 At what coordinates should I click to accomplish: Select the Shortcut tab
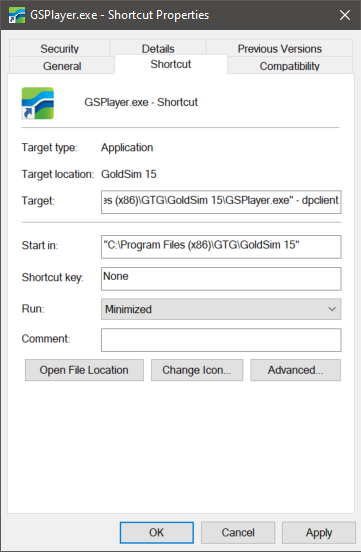pyautogui.click(x=171, y=64)
